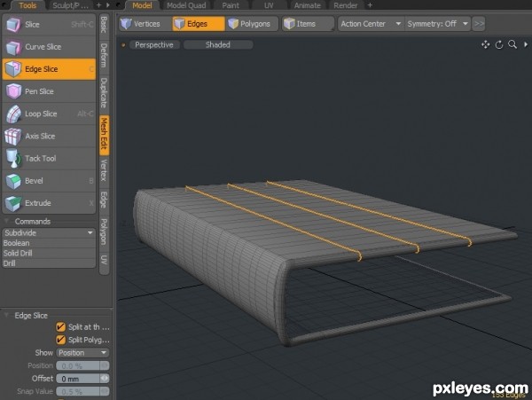The width and height of the screenshot is (532, 400).
Task: Switch to the Model Quad layout tab
Action: (x=186, y=5)
